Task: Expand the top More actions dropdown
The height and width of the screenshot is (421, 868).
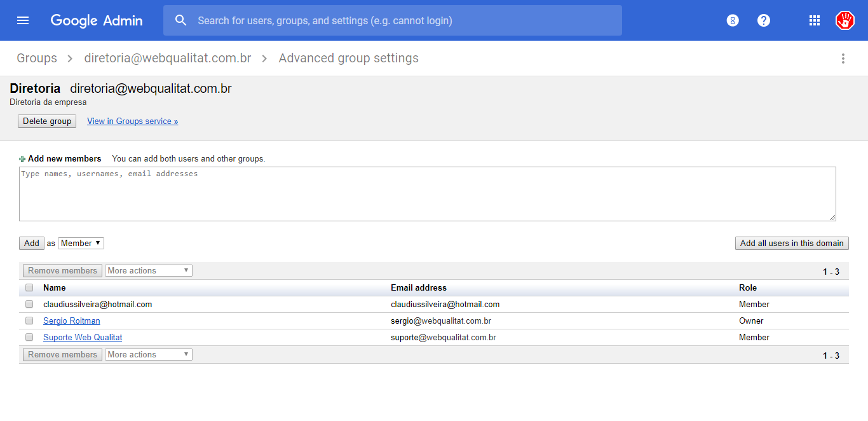Action: [148, 270]
